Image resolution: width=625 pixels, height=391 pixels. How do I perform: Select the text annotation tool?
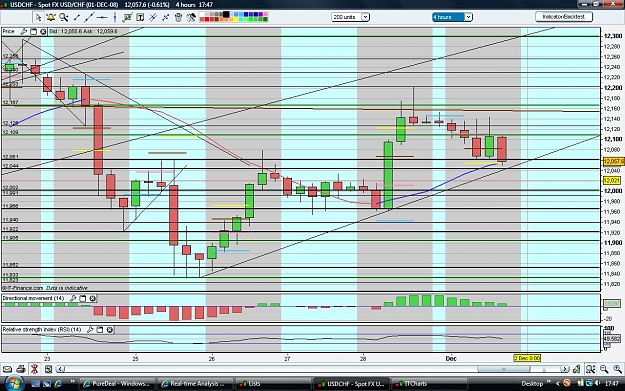pos(140,17)
